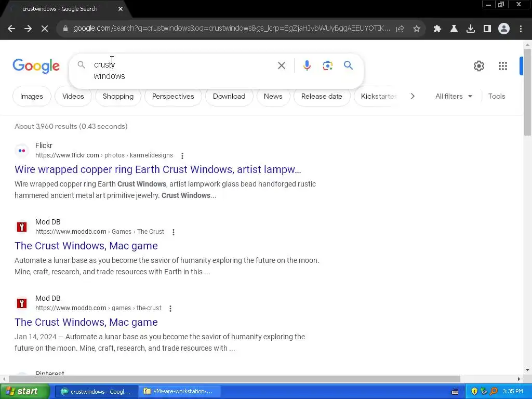Open Wire wrapped copper ring result
The image size is (532, 399).
coord(158,169)
